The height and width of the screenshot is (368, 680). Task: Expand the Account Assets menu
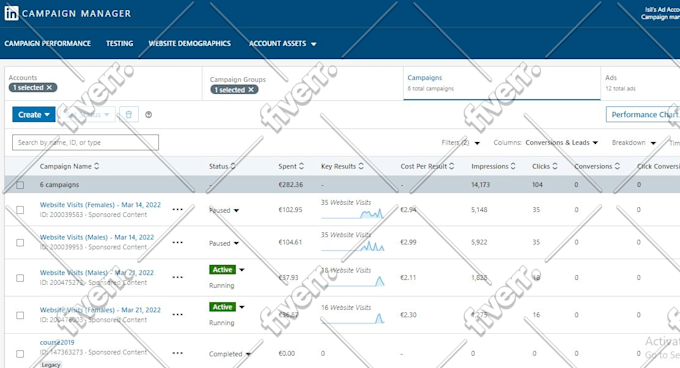tap(282, 43)
